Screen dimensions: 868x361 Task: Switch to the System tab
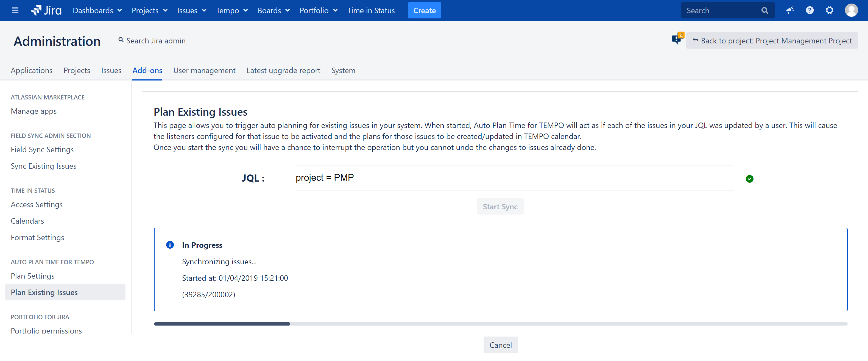[x=343, y=70]
